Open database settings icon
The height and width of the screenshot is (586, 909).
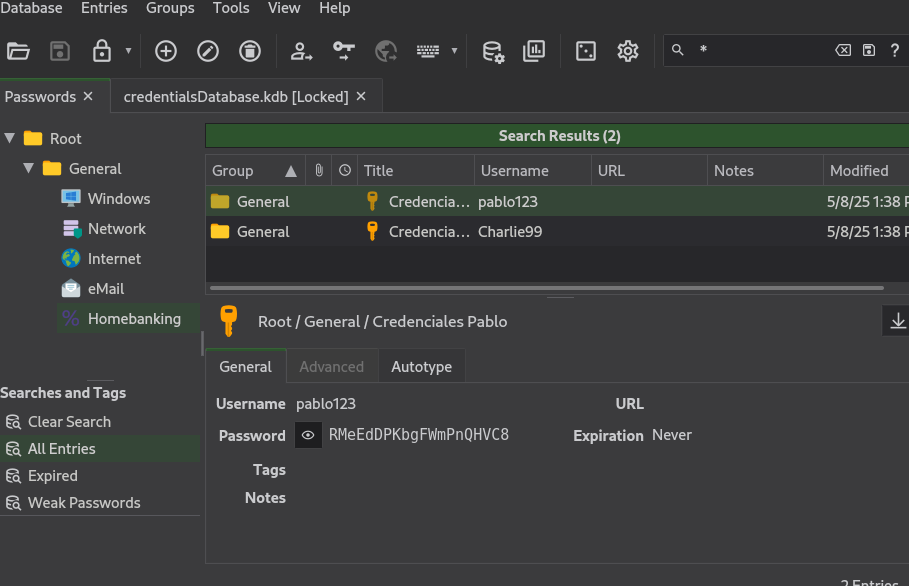493,51
